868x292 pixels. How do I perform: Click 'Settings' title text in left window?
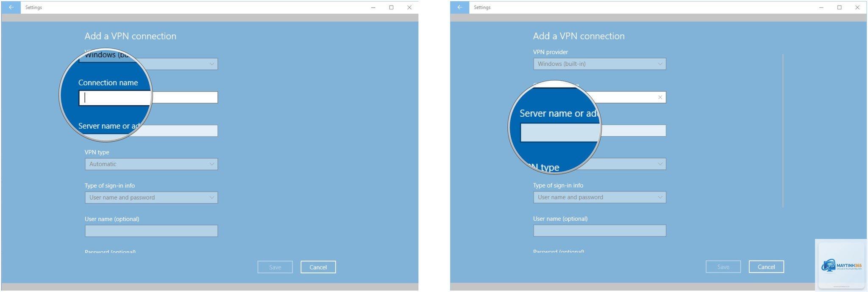(33, 7)
